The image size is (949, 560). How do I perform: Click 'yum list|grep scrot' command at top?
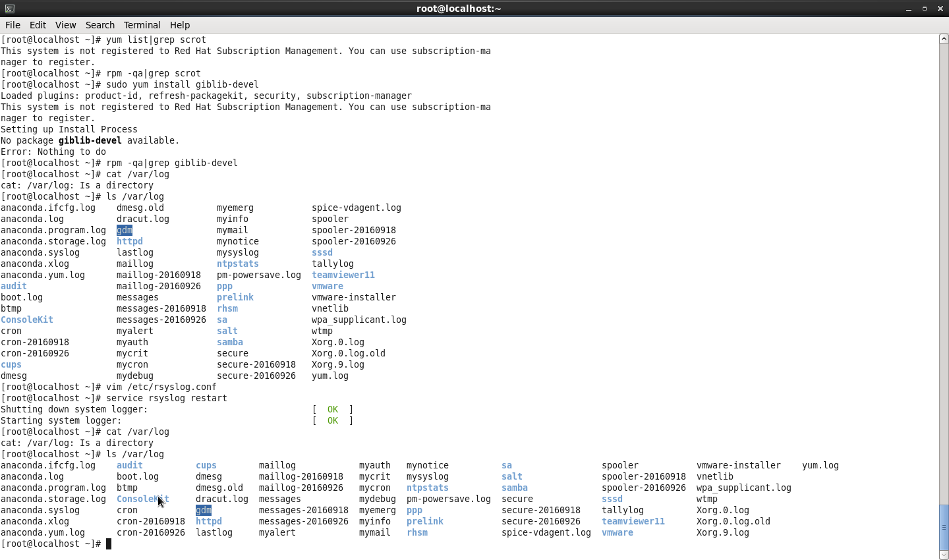pyautogui.click(x=156, y=40)
